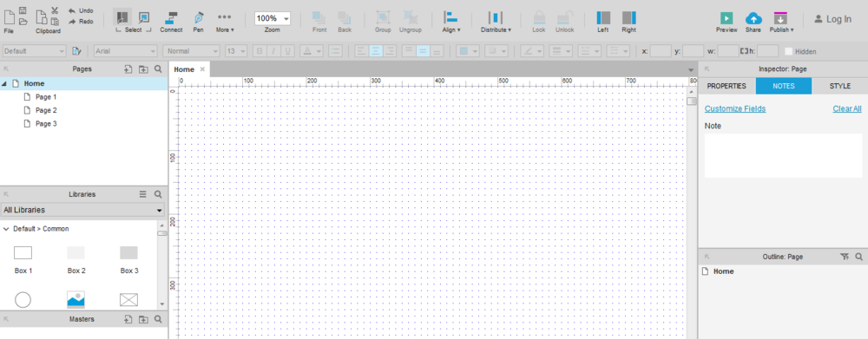Click inside the Note text field
The height and width of the screenshot is (339, 868).
[783, 155]
